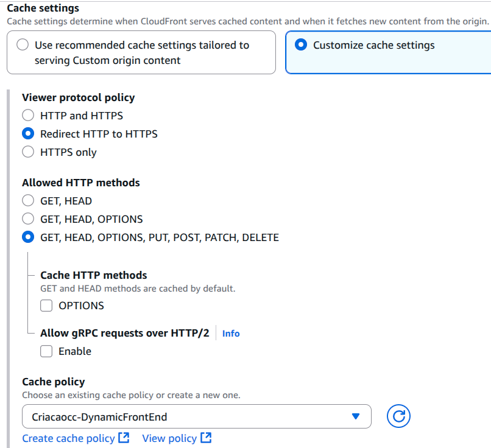
Task: Click external link icon beside View policy
Action: [x=206, y=438]
